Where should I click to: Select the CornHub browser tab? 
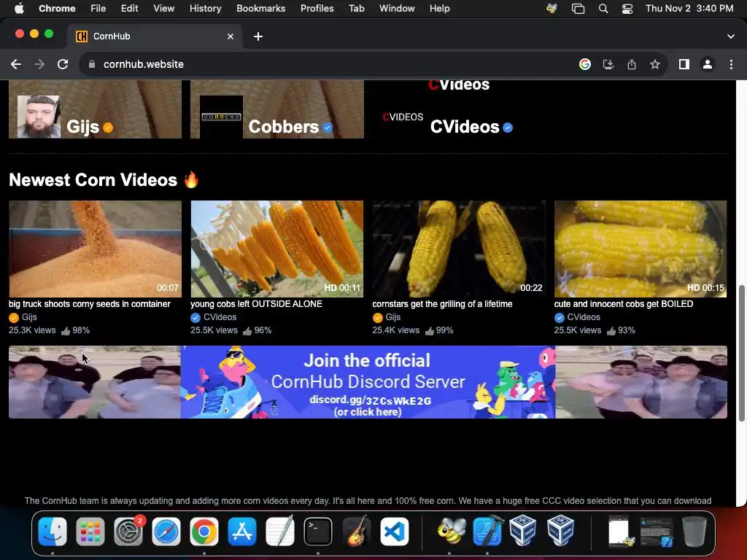tap(155, 36)
